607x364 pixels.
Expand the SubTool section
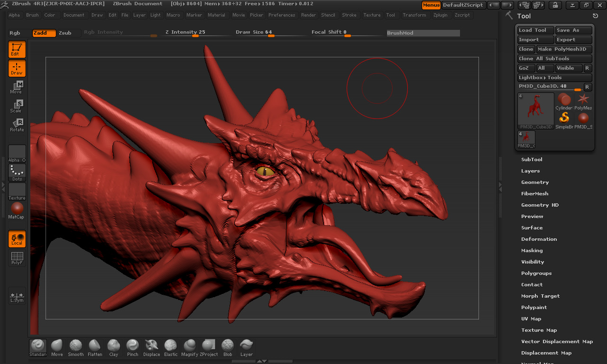(532, 160)
